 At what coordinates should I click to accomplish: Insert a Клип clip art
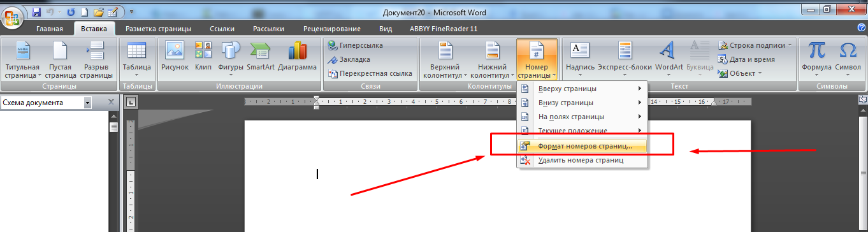(x=203, y=56)
